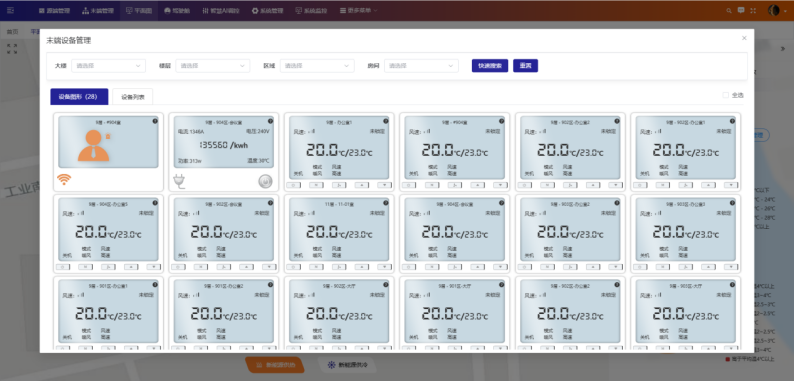Click the 重置 reset button
This screenshot has width=794, height=382.
coord(525,66)
